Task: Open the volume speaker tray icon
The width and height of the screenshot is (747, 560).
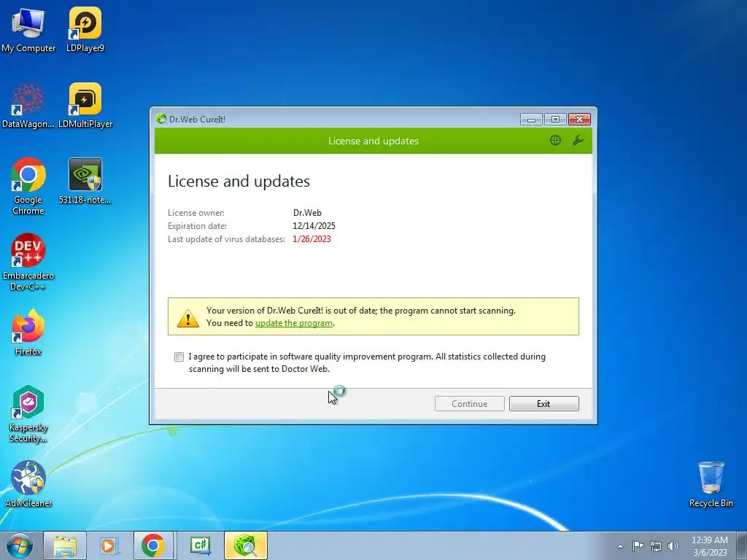Action: tap(673, 546)
